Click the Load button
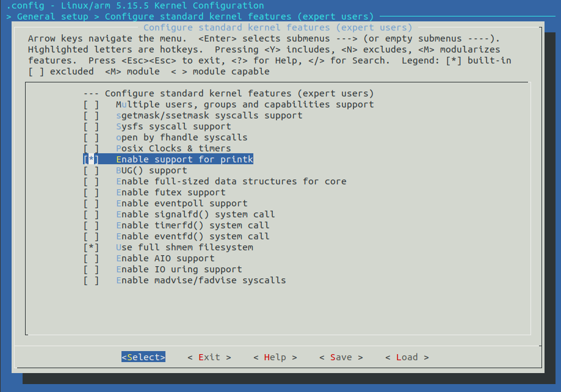 407,357
